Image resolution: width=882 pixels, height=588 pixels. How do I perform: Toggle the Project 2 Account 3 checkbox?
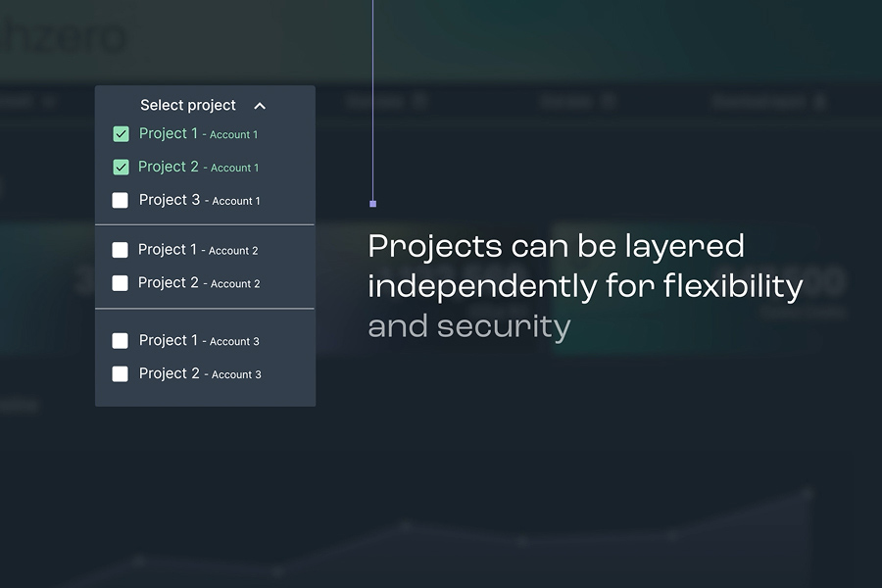(x=120, y=374)
